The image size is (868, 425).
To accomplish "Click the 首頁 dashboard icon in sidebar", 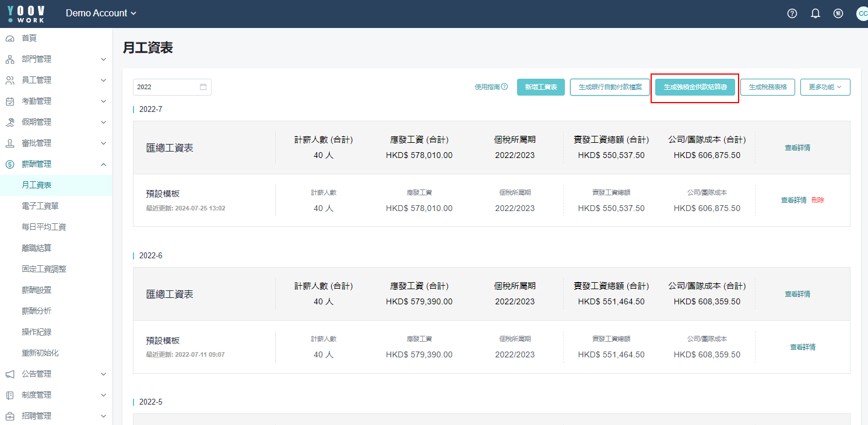I will (x=10, y=38).
